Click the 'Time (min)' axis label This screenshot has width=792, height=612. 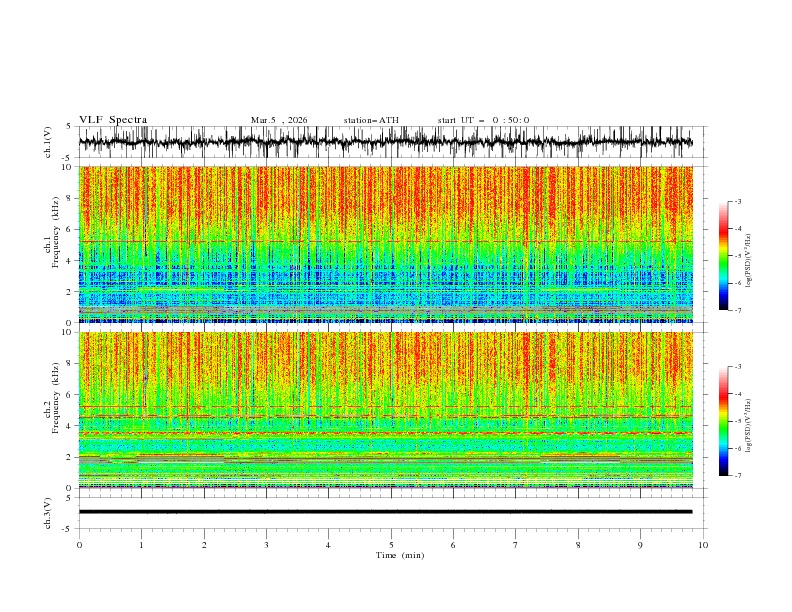400,555
